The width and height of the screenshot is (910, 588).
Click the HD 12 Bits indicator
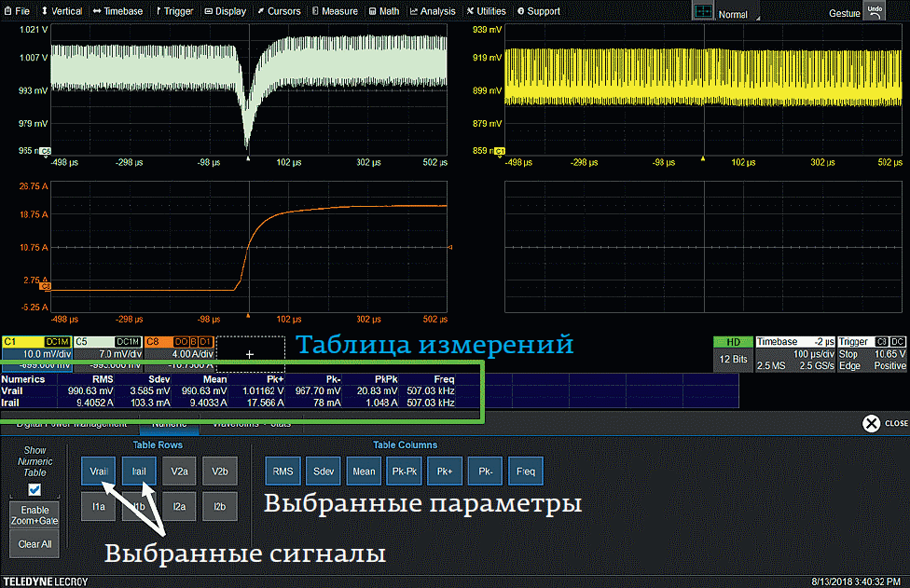point(732,352)
